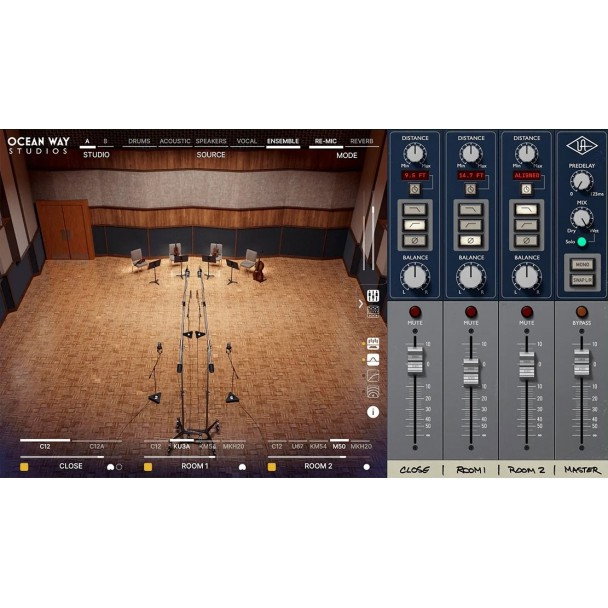Mute the Room 1 channel

pyautogui.click(x=471, y=312)
